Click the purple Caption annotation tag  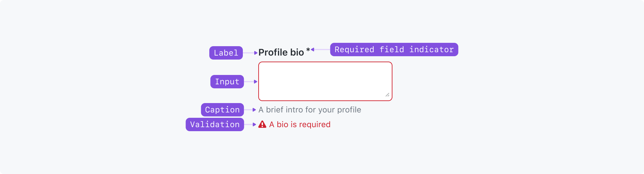[222, 110]
